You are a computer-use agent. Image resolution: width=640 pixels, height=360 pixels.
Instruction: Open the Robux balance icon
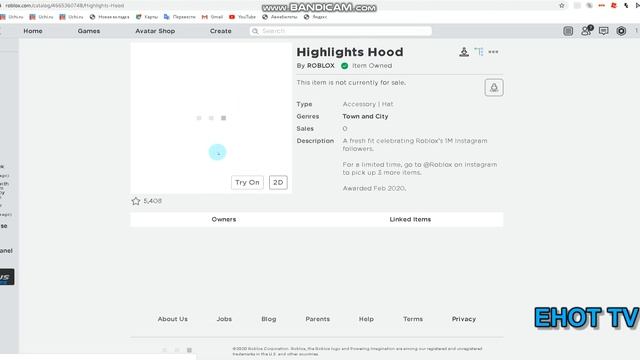pyautogui.click(x=621, y=31)
